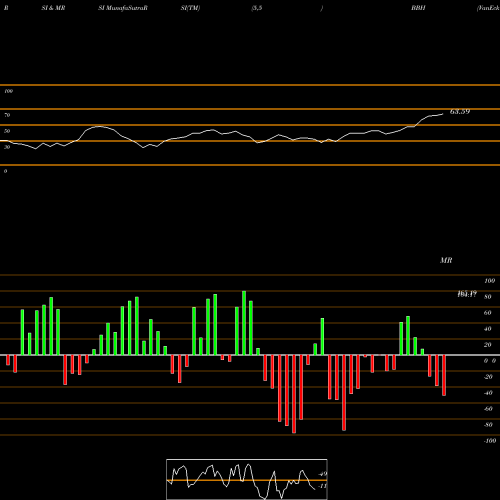Click the SI MunafaSutraR header text
Viewport: 500px width, 500px height.
[123, 8]
